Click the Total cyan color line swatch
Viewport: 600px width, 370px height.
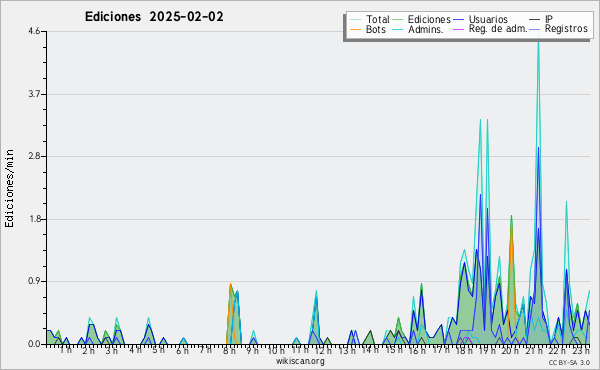356,19
